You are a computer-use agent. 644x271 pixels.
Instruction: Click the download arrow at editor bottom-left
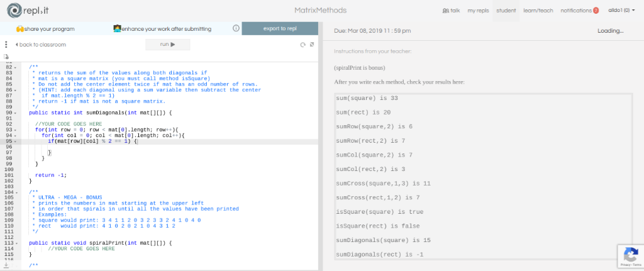(x=6, y=265)
